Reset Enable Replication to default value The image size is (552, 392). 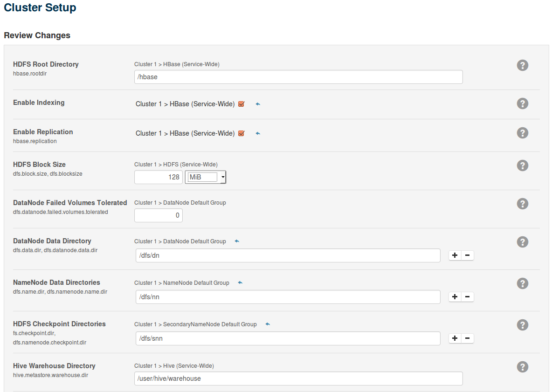tap(258, 133)
